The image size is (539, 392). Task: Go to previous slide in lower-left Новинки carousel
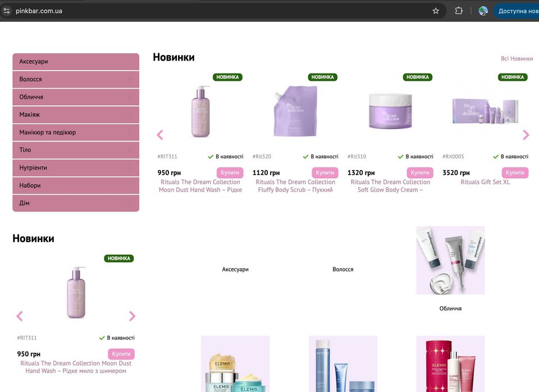coord(20,316)
